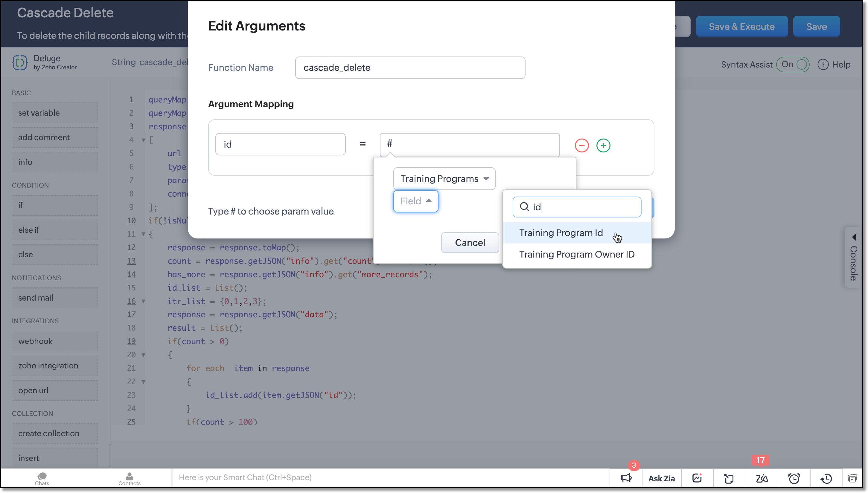Click the Save & Execute button

741,26
